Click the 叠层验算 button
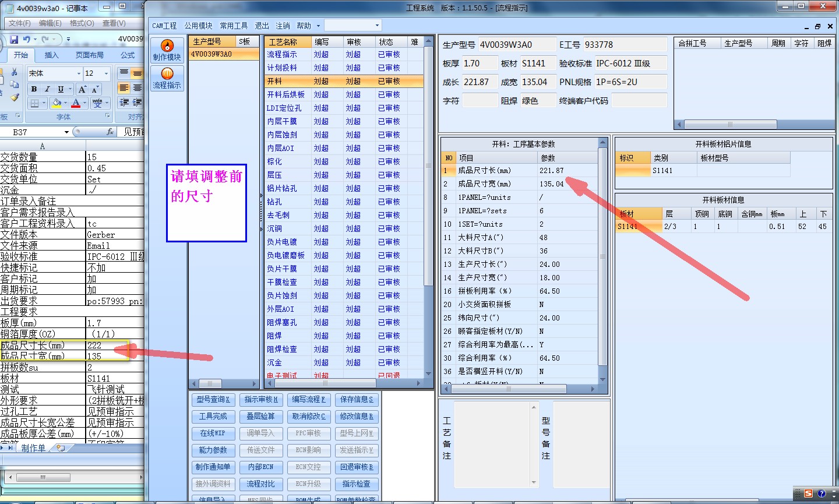 (260, 417)
